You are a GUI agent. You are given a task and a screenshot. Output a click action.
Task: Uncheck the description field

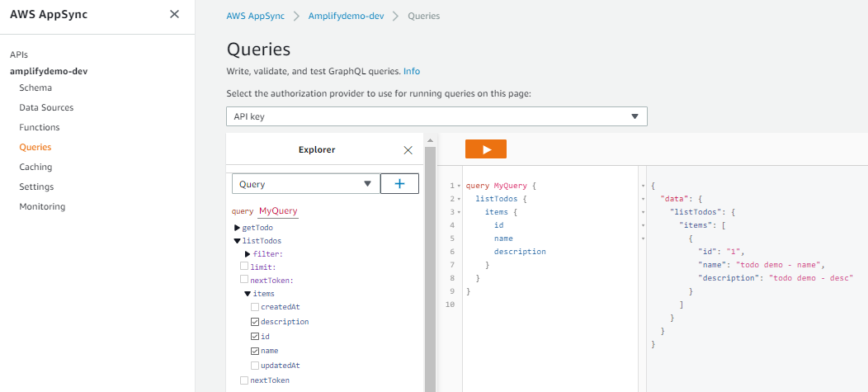coord(255,322)
